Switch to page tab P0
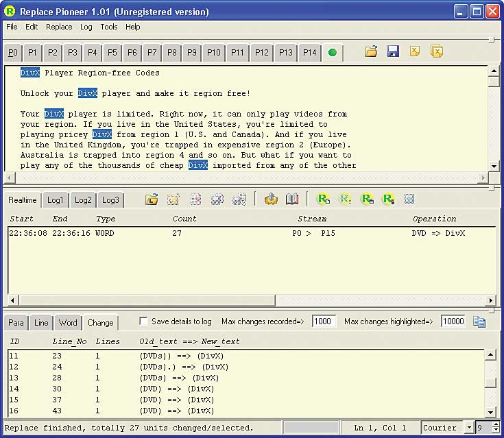Image resolution: width=504 pixels, height=438 pixels. (13, 53)
